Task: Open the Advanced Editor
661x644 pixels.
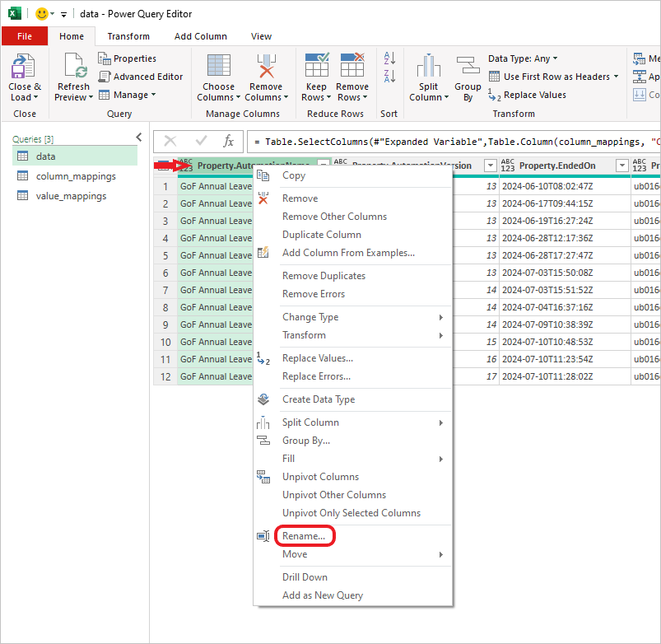Action: 141,77
